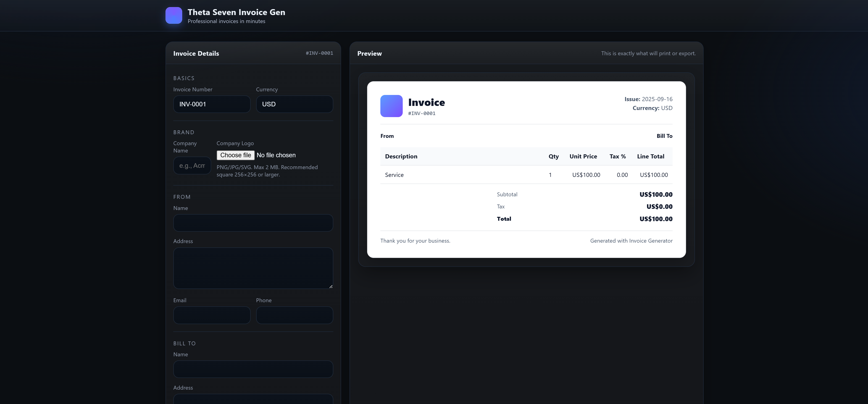Image resolution: width=868 pixels, height=404 pixels.
Task: Click "Currency: USD" in the preview
Action: click(652, 108)
